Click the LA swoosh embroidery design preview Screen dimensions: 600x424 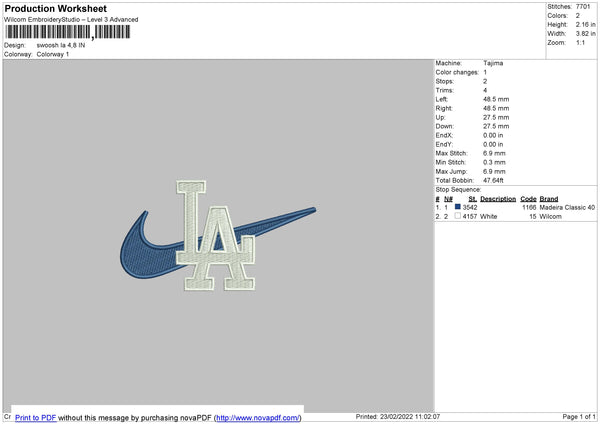tap(217, 235)
